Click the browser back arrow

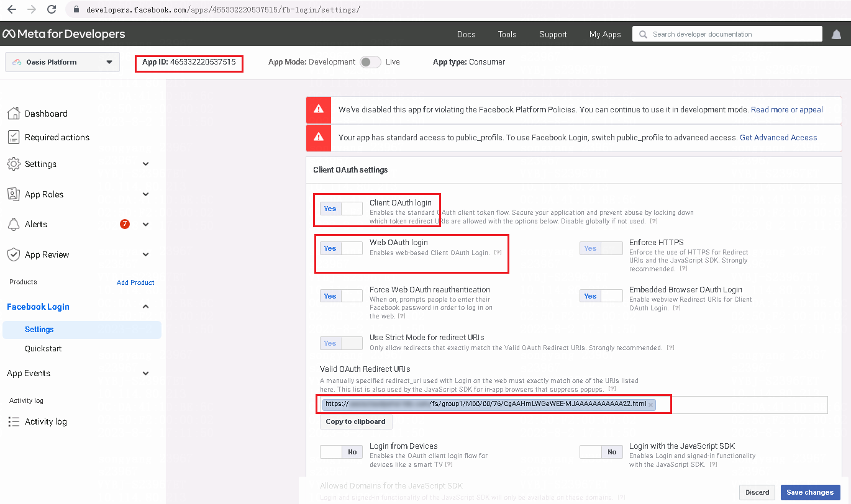12,9
